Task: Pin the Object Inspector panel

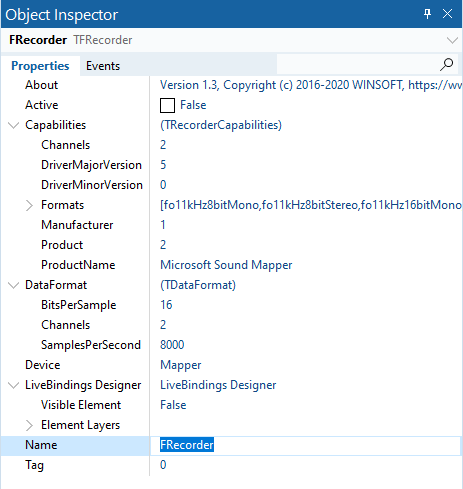Action: point(427,14)
